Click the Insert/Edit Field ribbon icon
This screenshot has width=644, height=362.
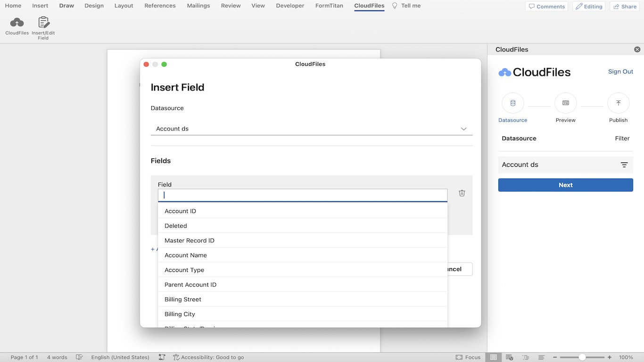[43, 22]
